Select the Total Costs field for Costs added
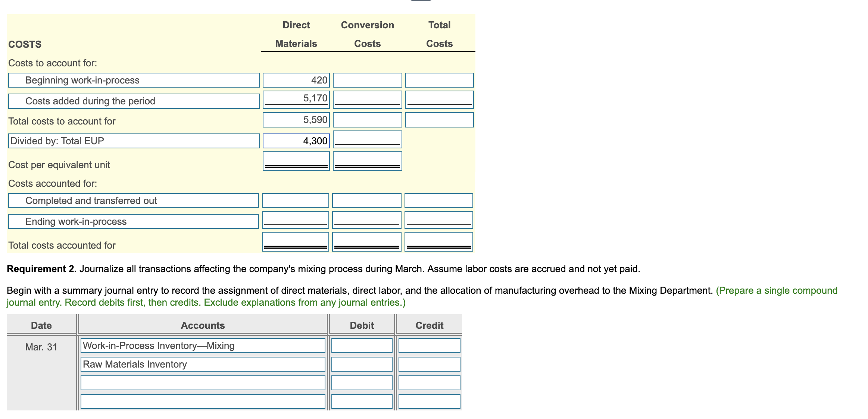868x419 pixels. (438, 100)
